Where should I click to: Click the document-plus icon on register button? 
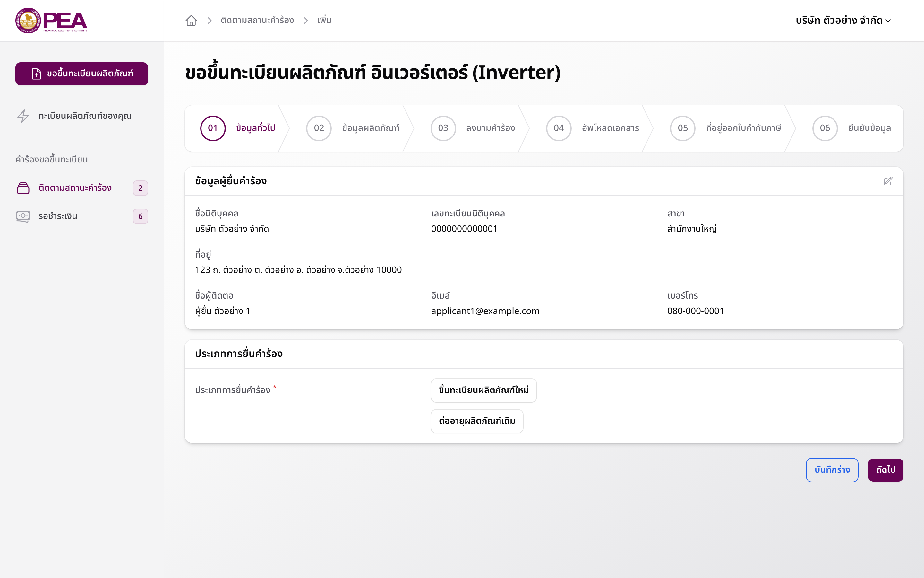(x=36, y=74)
